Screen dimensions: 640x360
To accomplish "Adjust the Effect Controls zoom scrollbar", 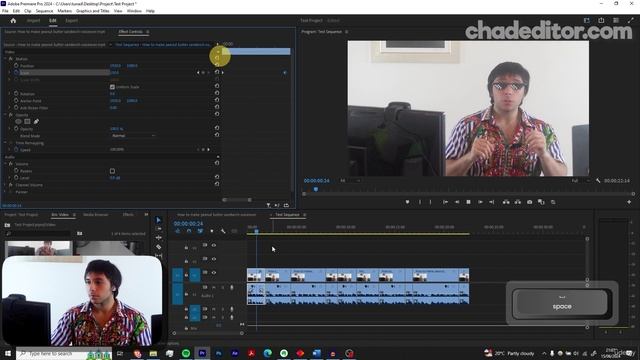I will pos(237,200).
